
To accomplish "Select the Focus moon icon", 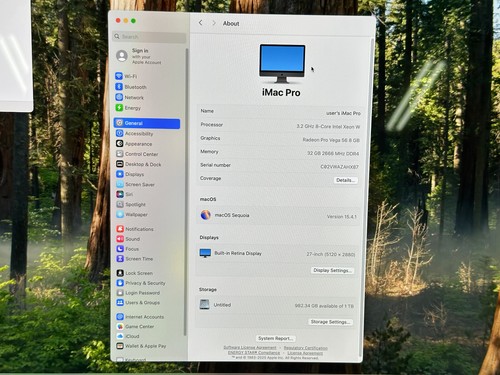I will pos(120,249).
